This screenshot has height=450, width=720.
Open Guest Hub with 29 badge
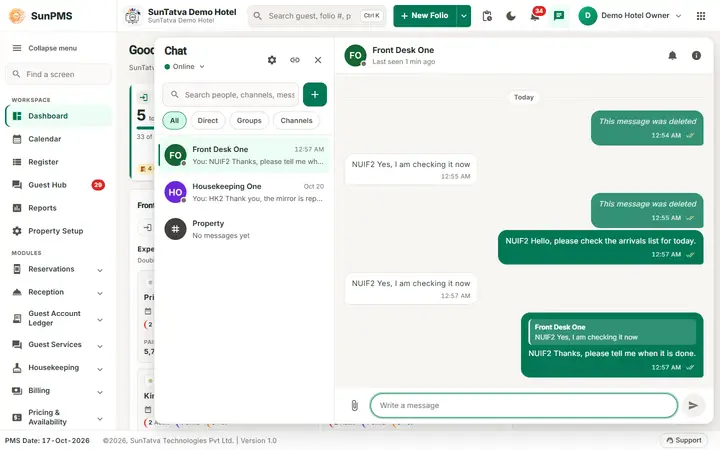coord(59,185)
